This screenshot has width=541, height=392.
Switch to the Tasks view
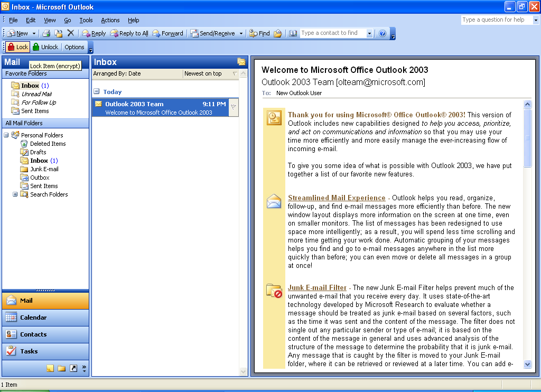pos(45,351)
